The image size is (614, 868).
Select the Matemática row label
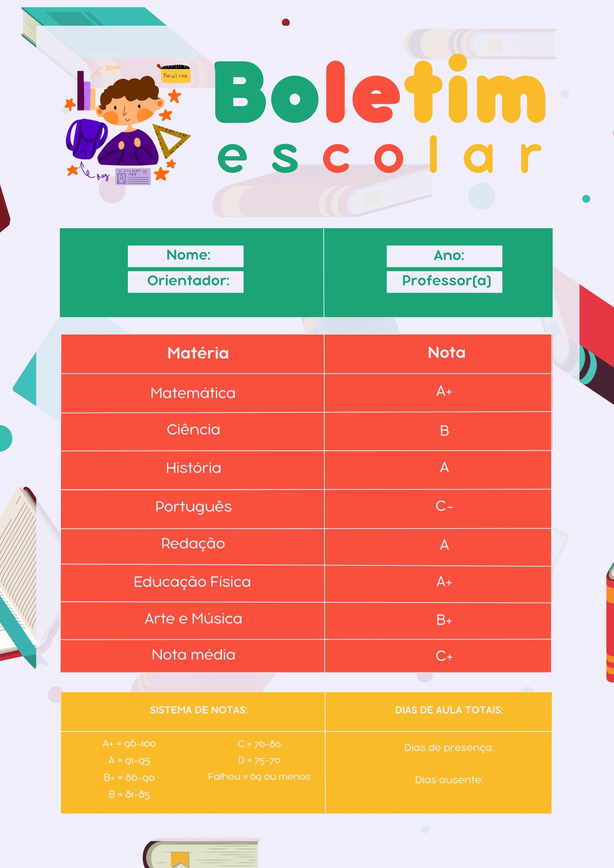point(193,393)
